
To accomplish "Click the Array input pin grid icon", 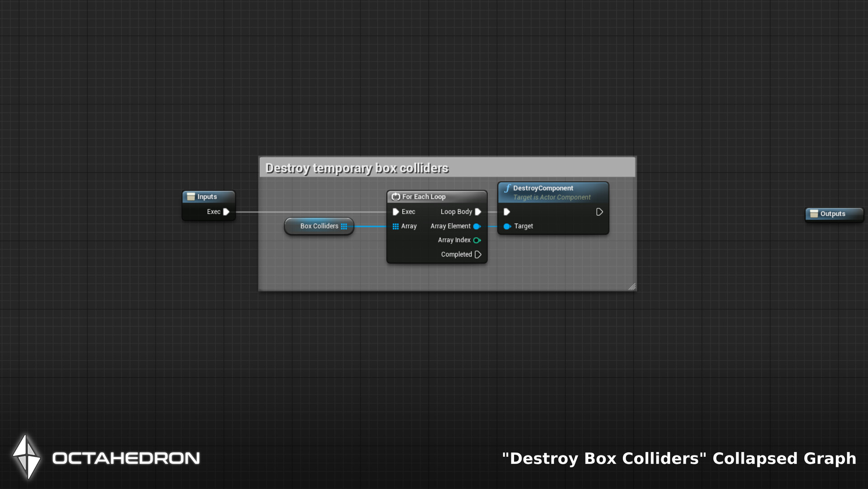I will pos(395,226).
